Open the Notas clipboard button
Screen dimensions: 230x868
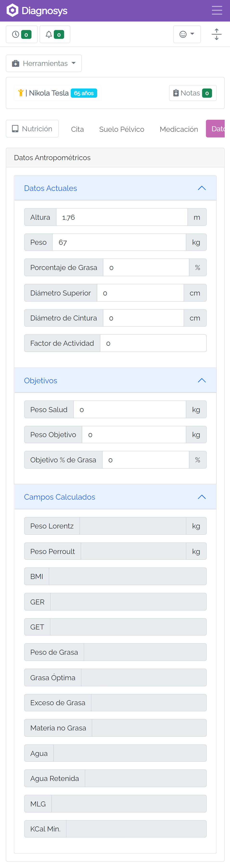(193, 93)
